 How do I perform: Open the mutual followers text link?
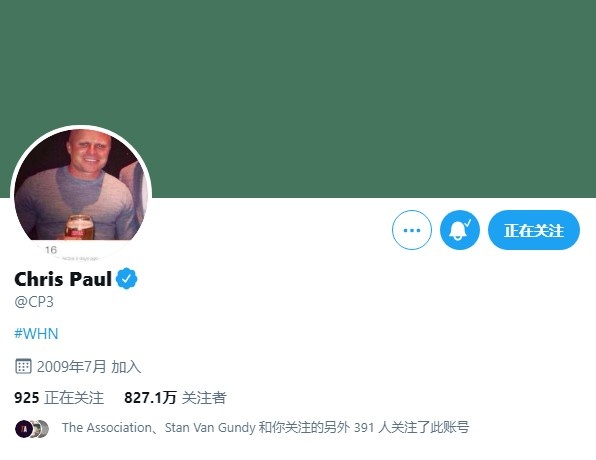pos(265,428)
